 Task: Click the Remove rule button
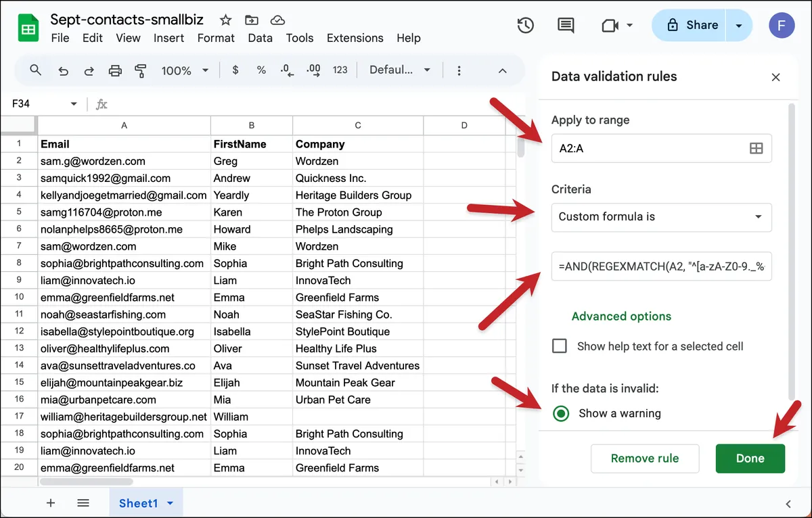645,458
